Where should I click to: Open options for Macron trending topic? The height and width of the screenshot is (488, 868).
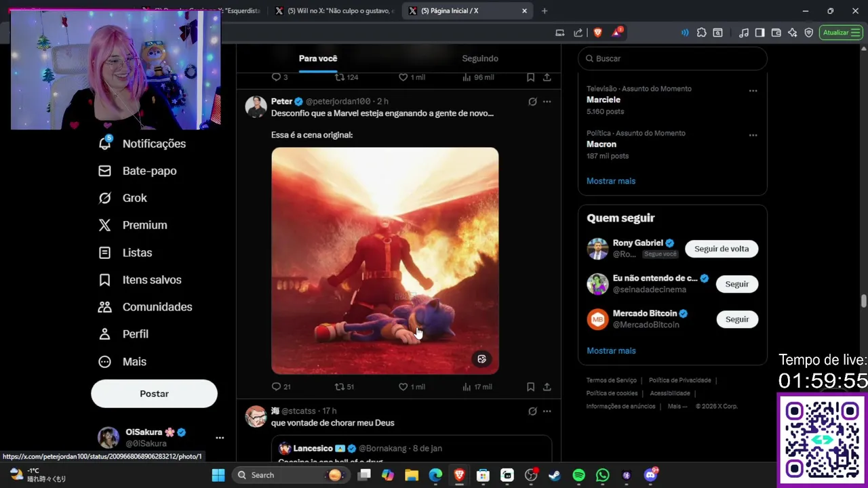[753, 135]
